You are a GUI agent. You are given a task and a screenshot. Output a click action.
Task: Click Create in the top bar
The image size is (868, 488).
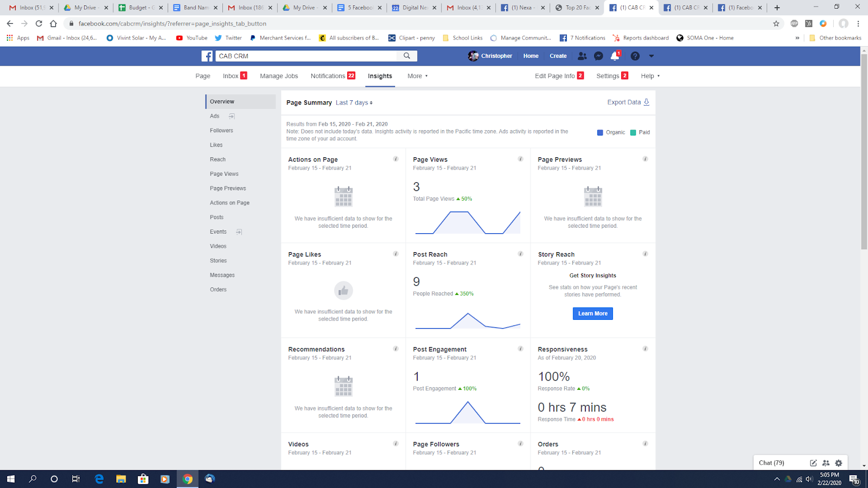(558, 56)
